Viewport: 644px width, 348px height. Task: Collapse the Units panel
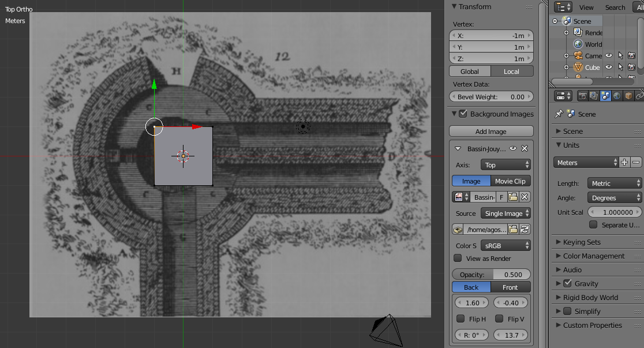coord(559,145)
